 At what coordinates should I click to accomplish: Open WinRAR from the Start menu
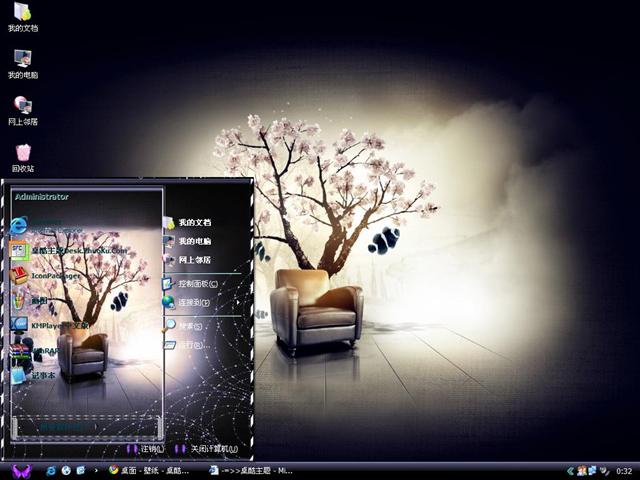[36, 351]
